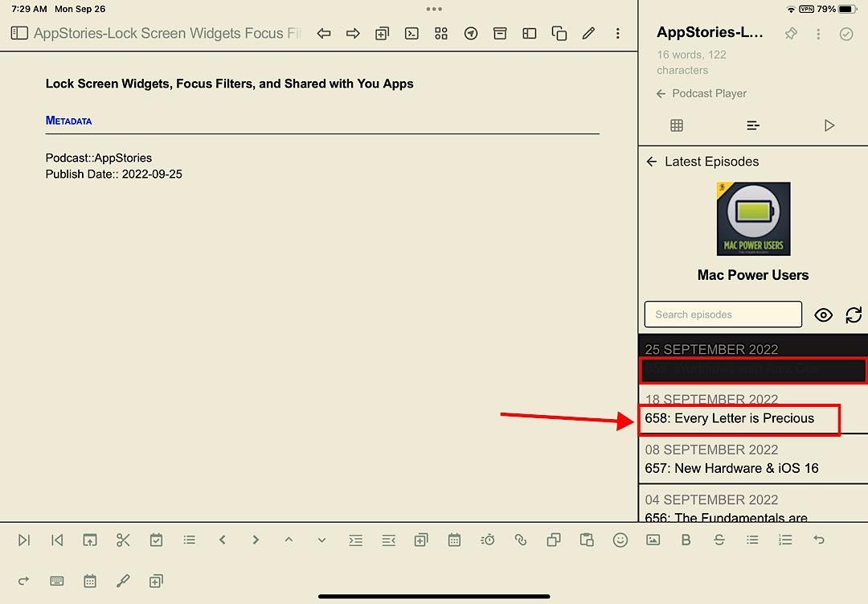Outdent the current line
Image resolution: width=868 pixels, height=604 pixels.
(389, 540)
